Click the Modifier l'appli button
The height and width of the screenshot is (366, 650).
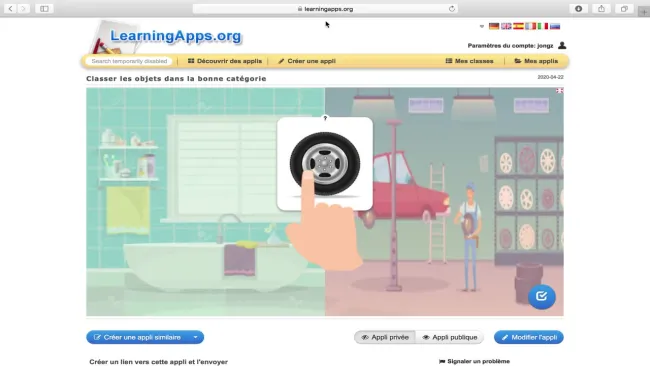pyautogui.click(x=529, y=337)
